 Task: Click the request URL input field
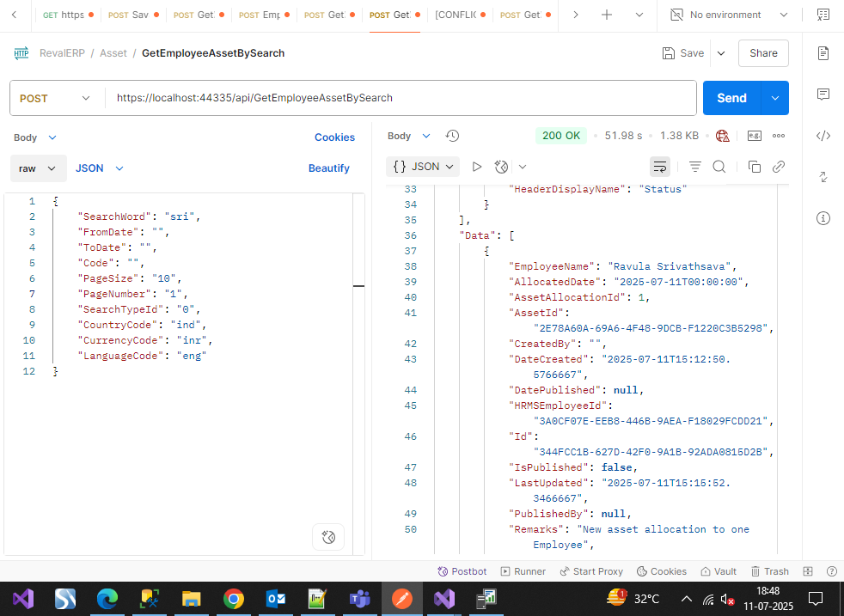click(x=400, y=98)
